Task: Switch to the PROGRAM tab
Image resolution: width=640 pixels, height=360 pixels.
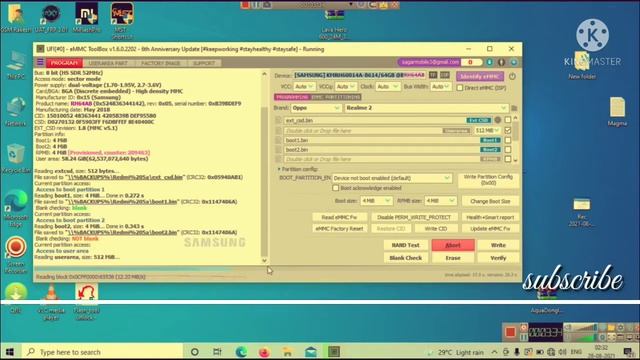Action: click(x=64, y=63)
